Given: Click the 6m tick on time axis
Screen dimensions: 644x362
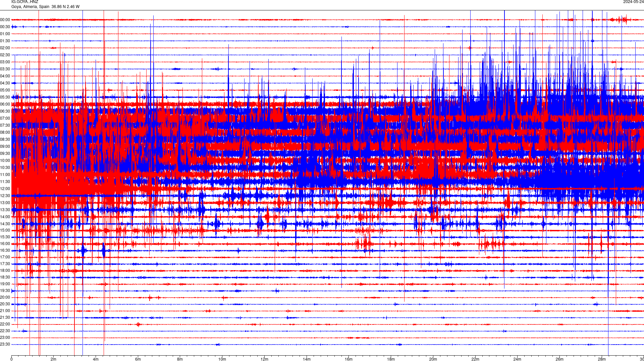Looking at the screenshot, I should (138, 359).
